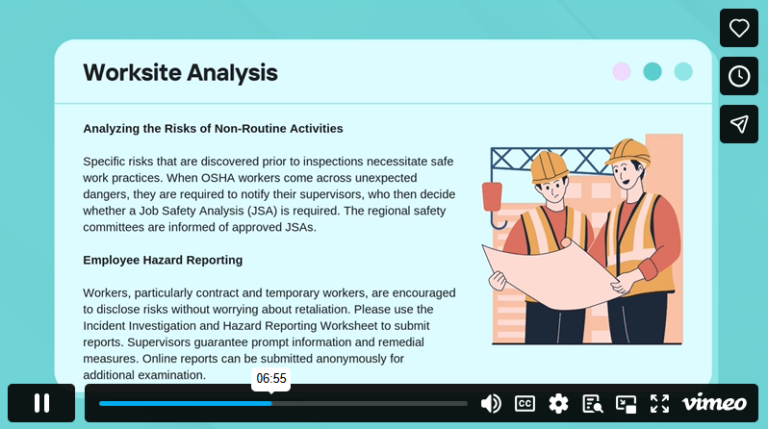Click 'Analyzing the Risks of Non-Routine Activities' subheading

213,128
